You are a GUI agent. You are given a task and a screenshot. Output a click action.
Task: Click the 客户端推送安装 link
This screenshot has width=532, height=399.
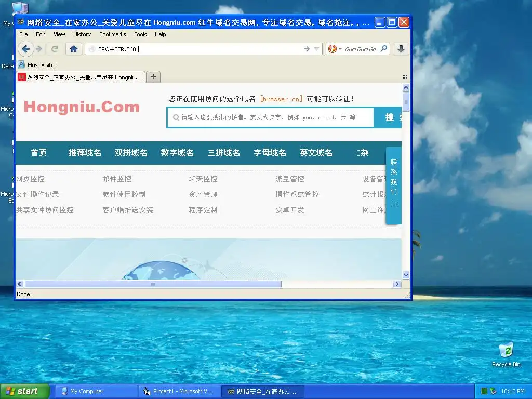click(128, 210)
